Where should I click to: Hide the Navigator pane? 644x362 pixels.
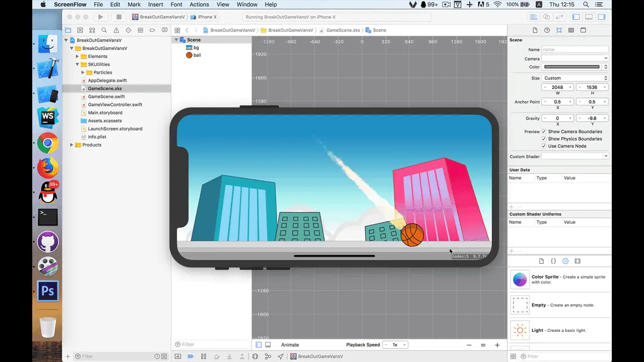point(576,17)
